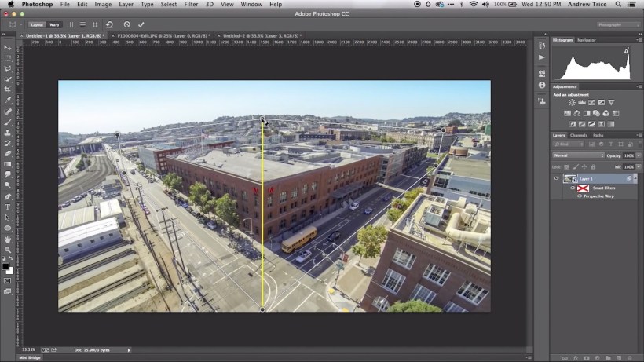This screenshot has height=362, width=644.
Task: Cancel the perspective warp operation
Action: [127, 24]
